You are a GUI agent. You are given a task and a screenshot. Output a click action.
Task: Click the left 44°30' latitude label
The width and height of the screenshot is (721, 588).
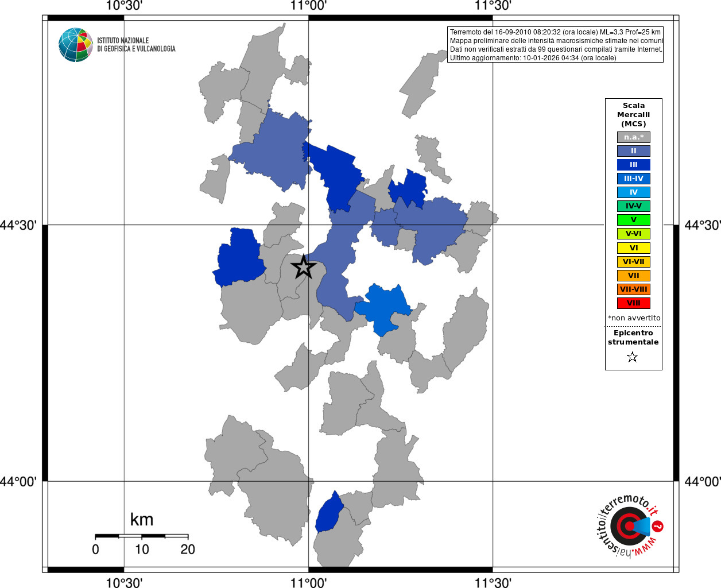[18, 225]
